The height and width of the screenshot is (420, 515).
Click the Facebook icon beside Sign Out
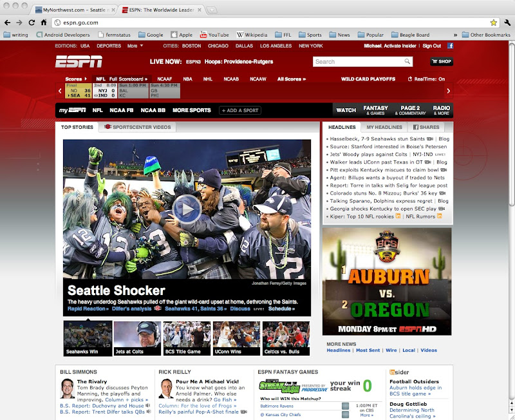click(450, 46)
